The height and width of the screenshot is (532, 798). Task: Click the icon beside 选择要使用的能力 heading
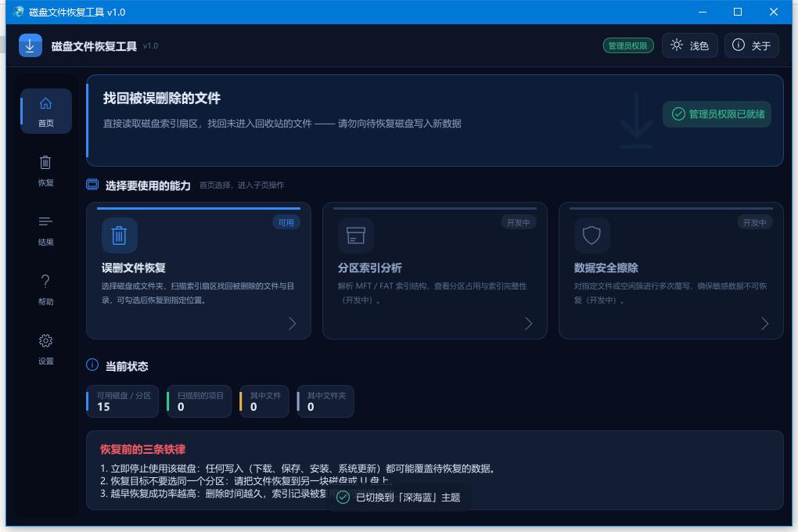tap(92, 185)
